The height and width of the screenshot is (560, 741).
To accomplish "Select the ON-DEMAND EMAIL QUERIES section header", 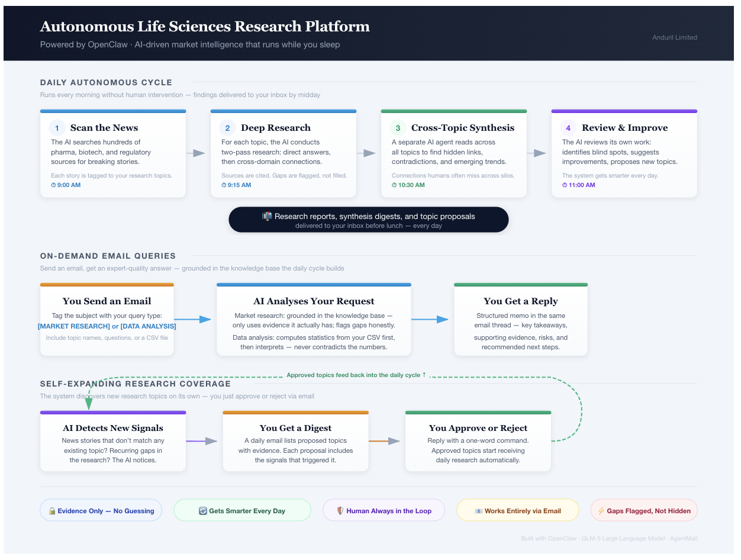I will tap(107, 256).
